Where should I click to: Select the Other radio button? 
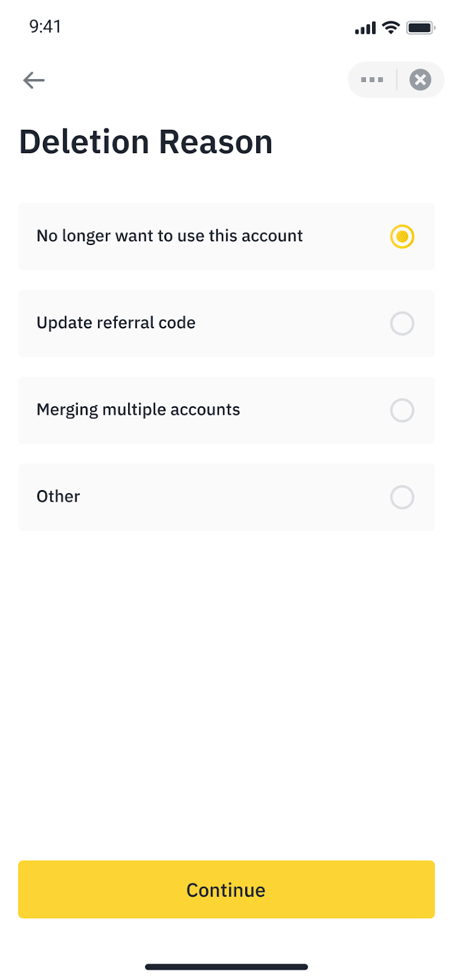[x=402, y=497]
